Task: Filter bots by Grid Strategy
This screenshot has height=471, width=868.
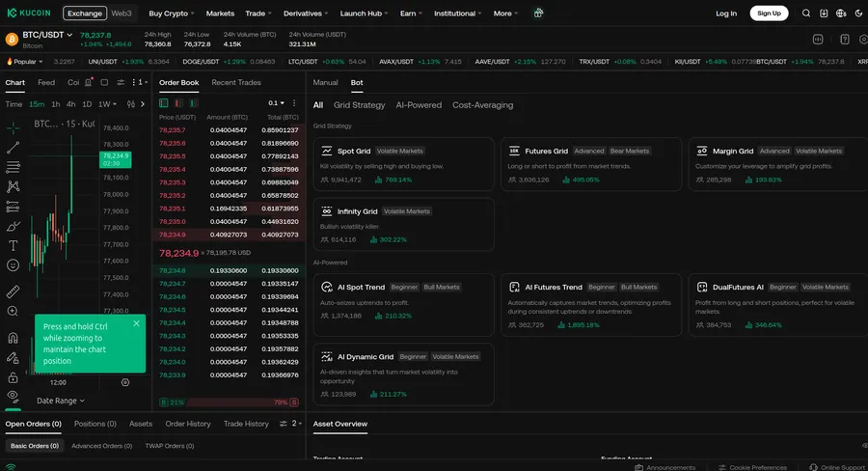Action: click(359, 105)
